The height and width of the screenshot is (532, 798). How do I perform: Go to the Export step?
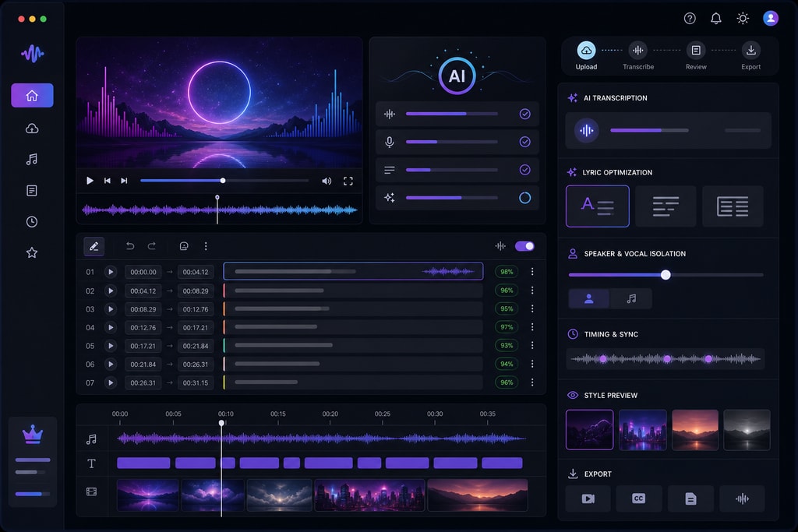pos(750,55)
